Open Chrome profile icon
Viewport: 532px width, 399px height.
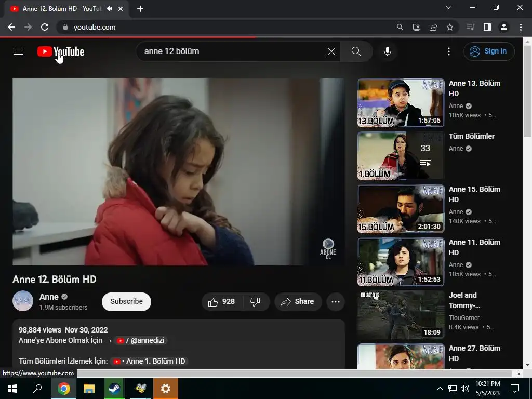coord(504,27)
